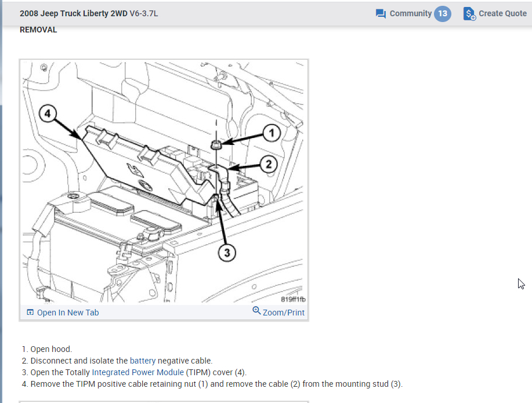Click the step text 'Open hood.'
This screenshot has width=532, height=403.
click(x=51, y=349)
